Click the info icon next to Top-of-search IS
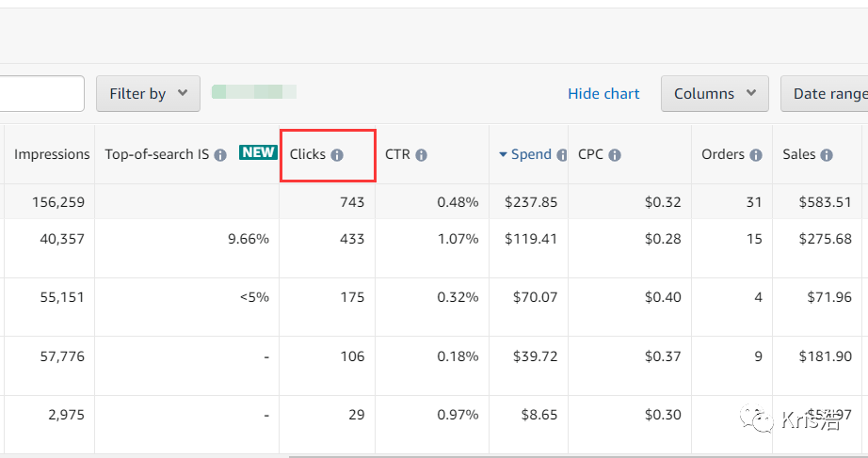 coord(220,155)
